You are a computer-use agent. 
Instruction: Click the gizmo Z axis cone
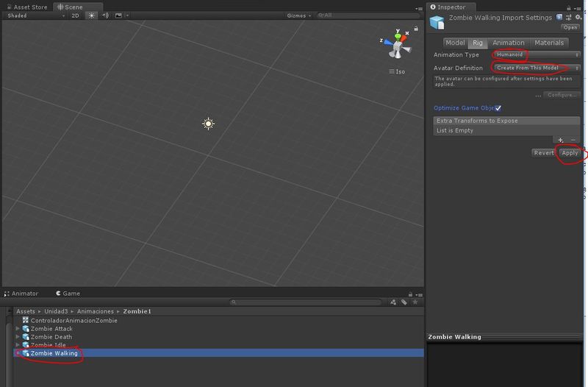pyautogui.click(x=387, y=43)
